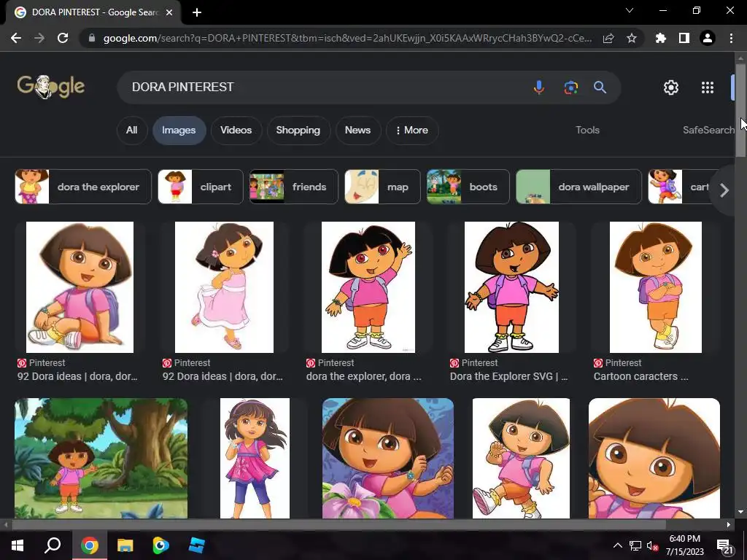Open Dora in jungle scene thumbnail
Screen dimensions: 747x560
[x=101, y=458]
